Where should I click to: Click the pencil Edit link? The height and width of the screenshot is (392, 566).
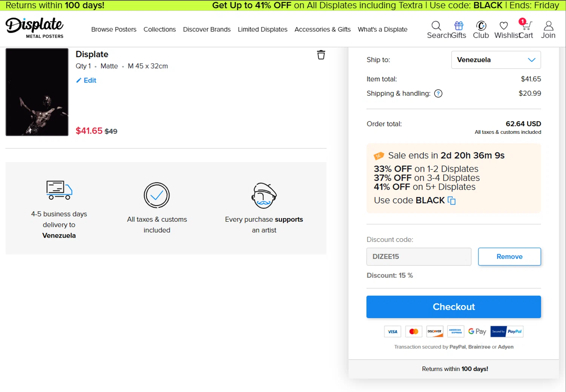(86, 80)
